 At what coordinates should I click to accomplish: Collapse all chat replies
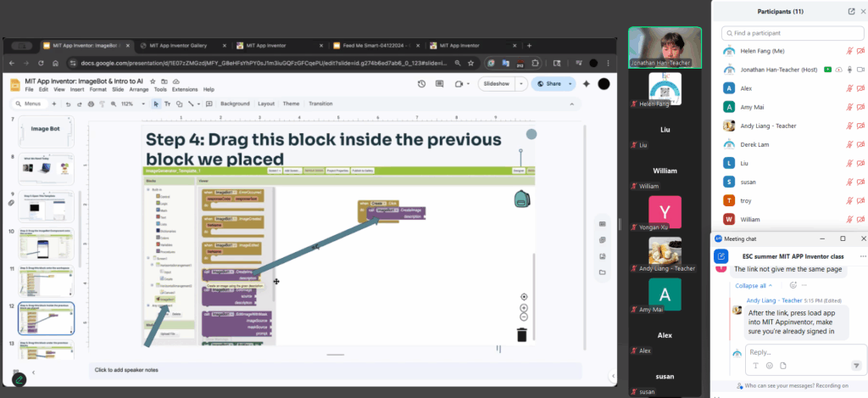click(753, 285)
